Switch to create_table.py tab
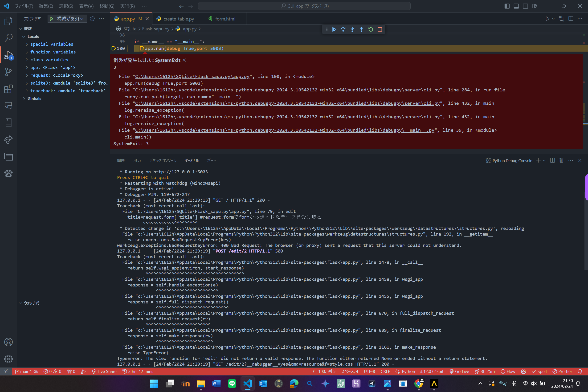 (x=179, y=19)
